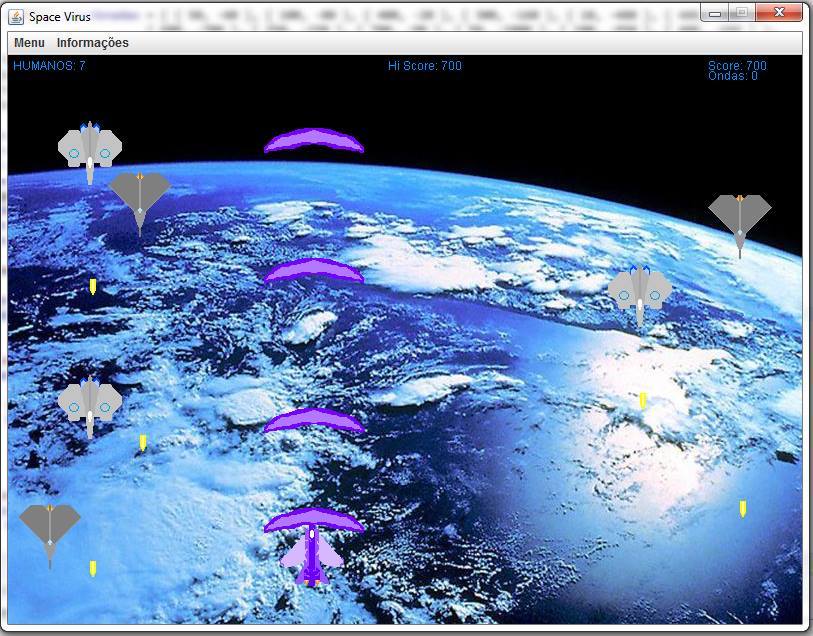Click the yellow bullet below the right light gray ship
Viewport: 813px width, 636px height.
tap(643, 400)
